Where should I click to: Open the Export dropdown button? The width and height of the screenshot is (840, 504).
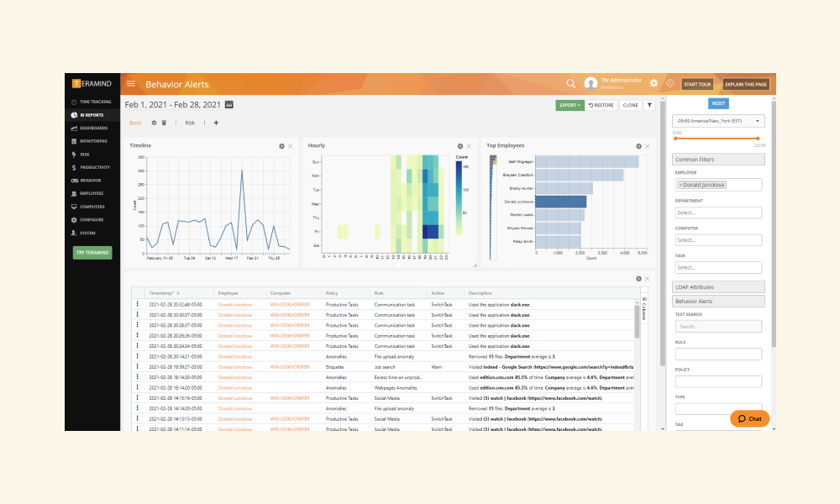click(570, 105)
